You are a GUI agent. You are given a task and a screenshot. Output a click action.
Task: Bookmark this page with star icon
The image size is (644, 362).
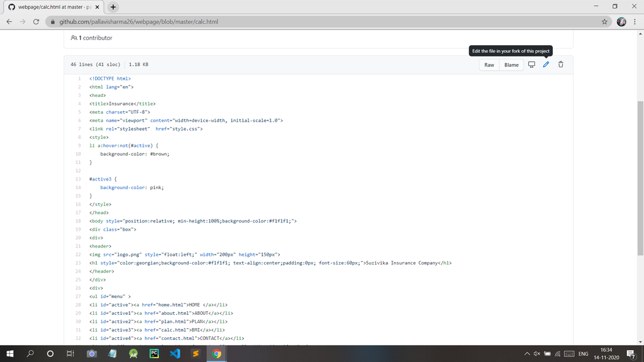pos(604,22)
